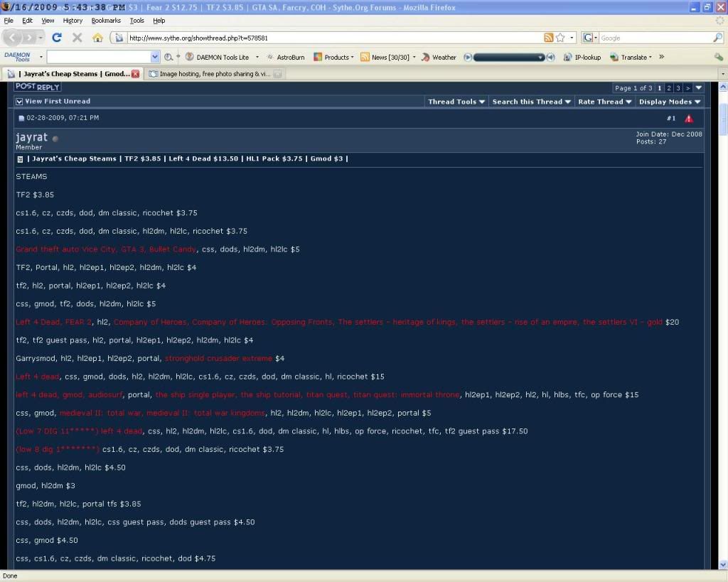Click the URL address field

pyautogui.click(x=334, y=38)
